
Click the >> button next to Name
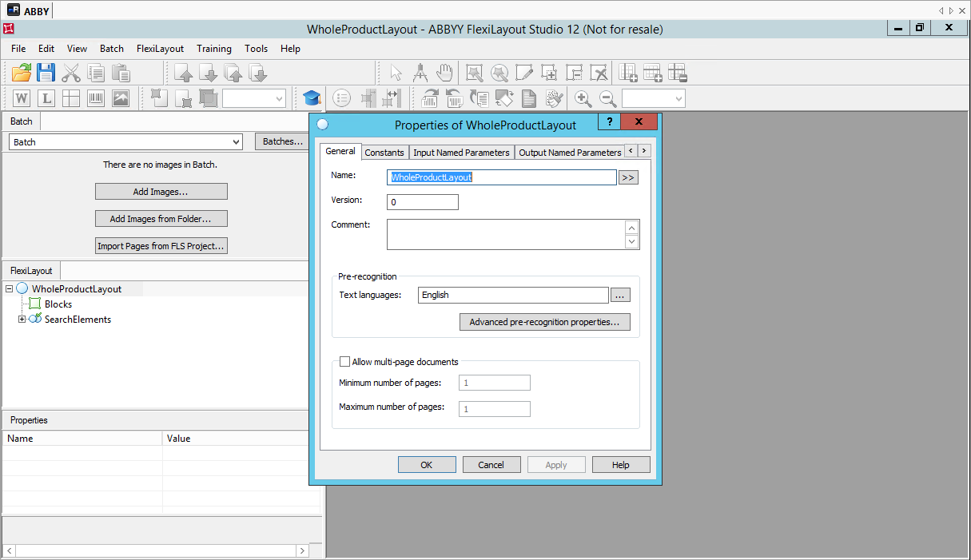(629, 177)
